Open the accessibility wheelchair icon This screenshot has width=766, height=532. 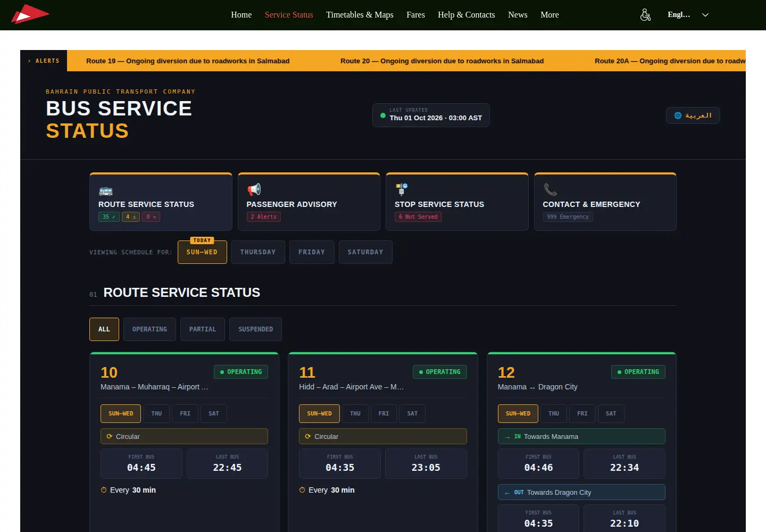click(x=645, y=15)
